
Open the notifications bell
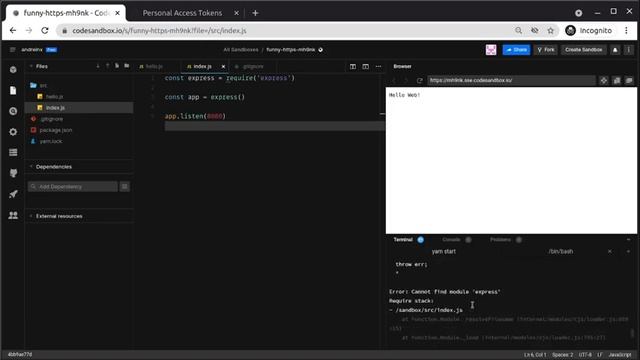pos(615,50)
